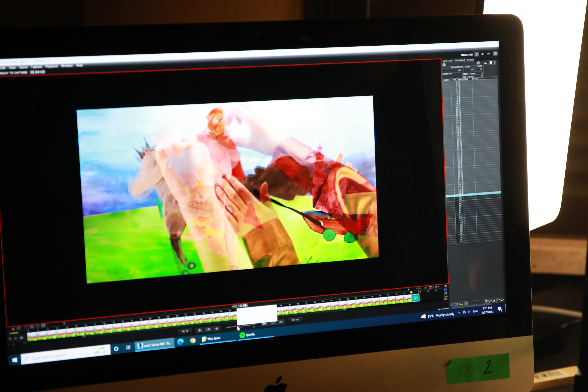Open the Cinematography camera workspace icon
The image size is (588, 392).
[x=483, y=54]
